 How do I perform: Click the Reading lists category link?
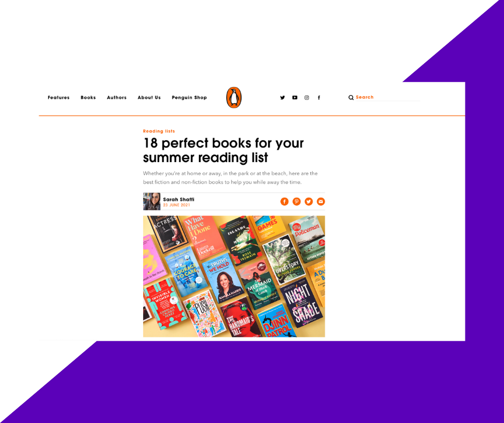pyautogui.click(x=159, y=131)
